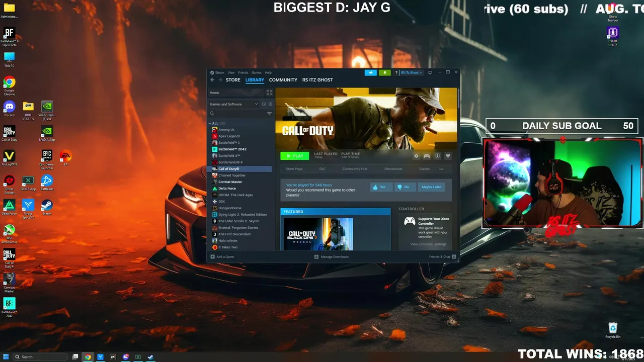Screen dimensions: 644x362
Task: Open Recycle Bin on desktop
Action: (613, 330)
